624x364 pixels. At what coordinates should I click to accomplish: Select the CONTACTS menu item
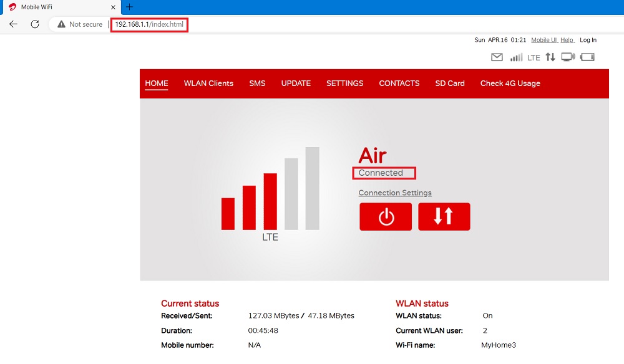[x=399, y=83]
